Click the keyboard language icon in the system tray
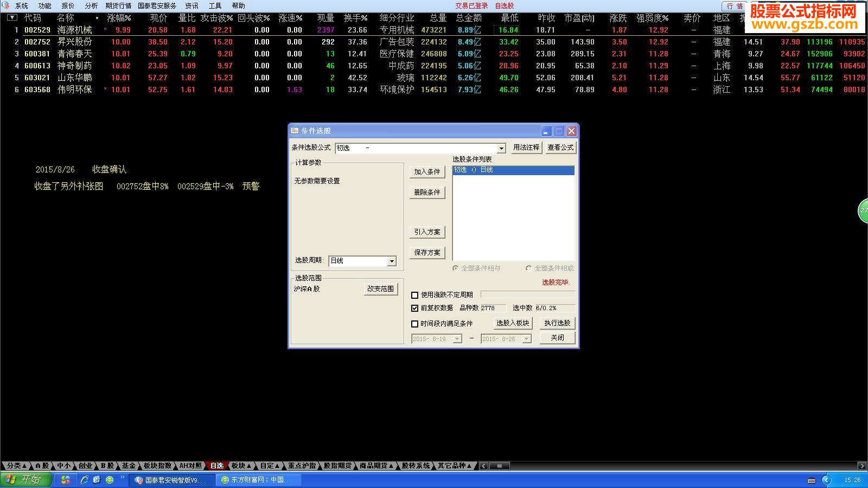 point(812,480)
